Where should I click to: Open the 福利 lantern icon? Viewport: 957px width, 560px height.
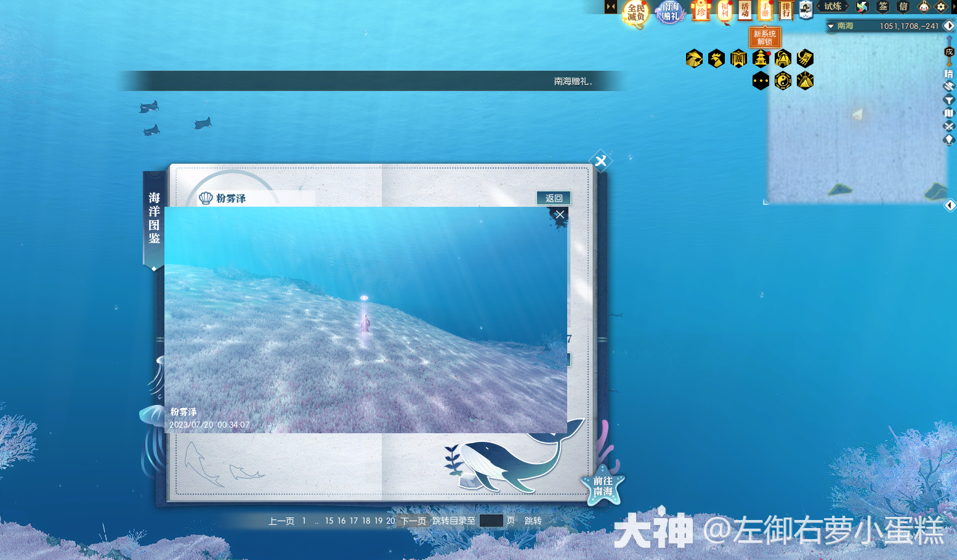click(725, 11)
